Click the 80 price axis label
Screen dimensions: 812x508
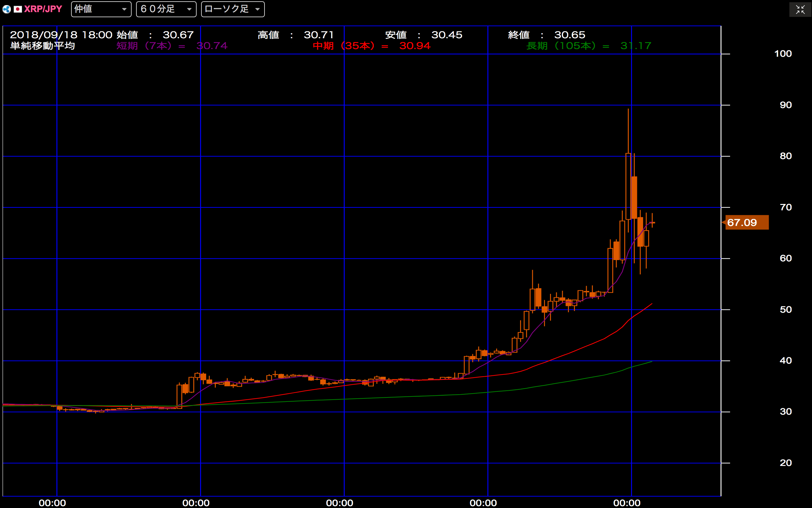tap(786, 156)
